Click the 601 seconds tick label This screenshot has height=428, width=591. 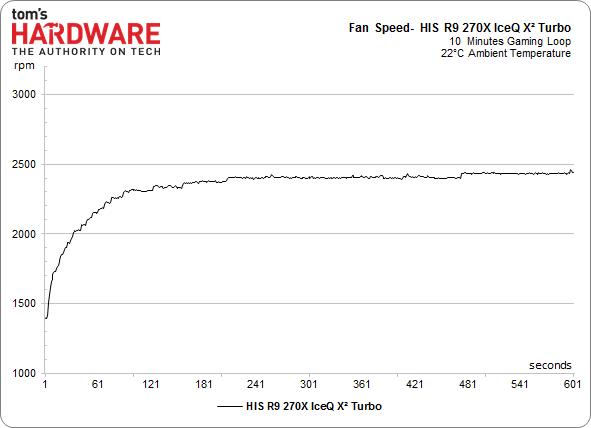[x=573, y=384]
